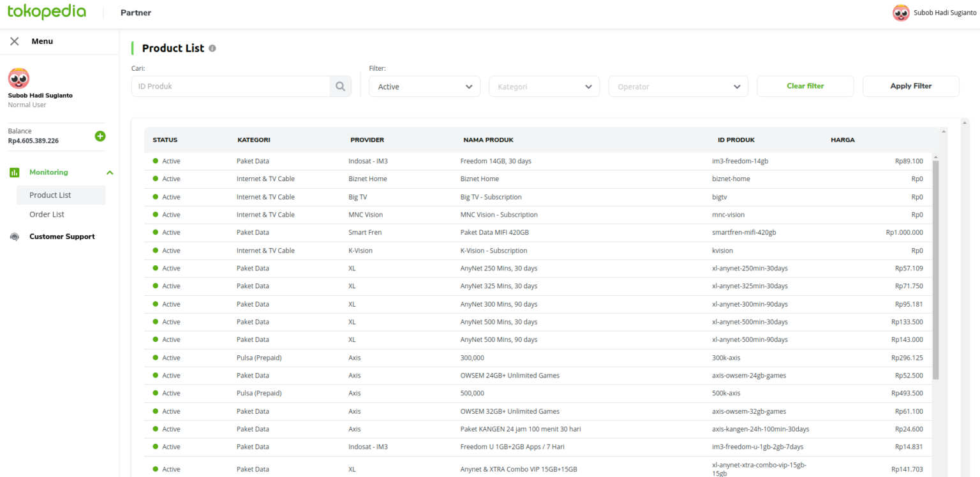This screenshot has height=477, width=980.
Task: Click the ID Produk search field
Action: [x=230, y=87]
